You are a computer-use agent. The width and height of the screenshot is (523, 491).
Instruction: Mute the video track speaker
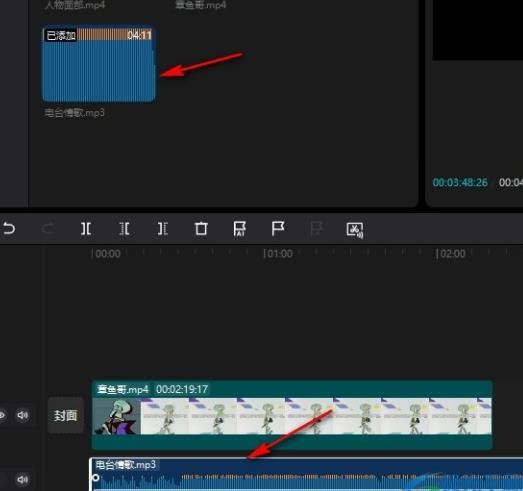[x=23, y=415]
